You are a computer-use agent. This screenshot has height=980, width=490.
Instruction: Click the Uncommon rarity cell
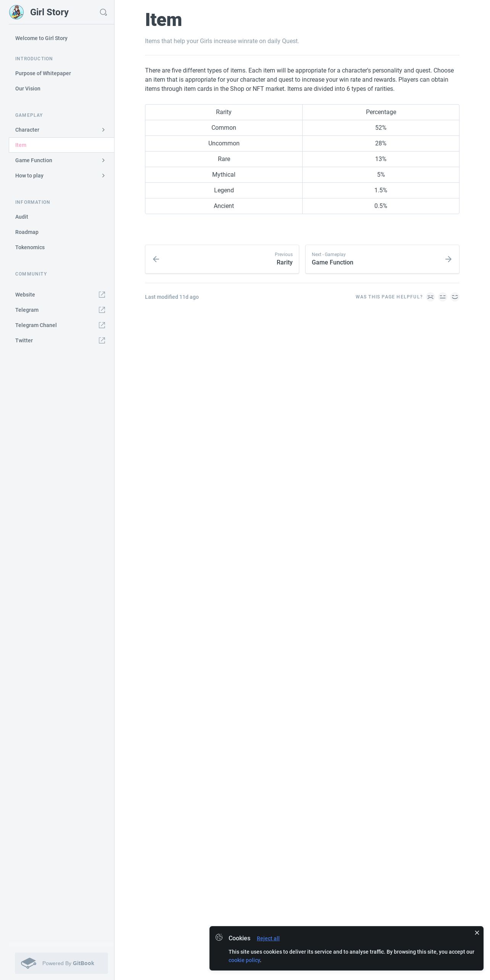click(224, 143)
